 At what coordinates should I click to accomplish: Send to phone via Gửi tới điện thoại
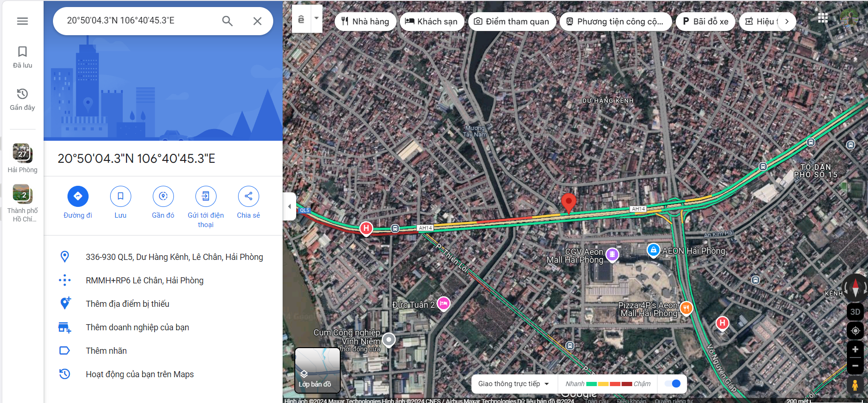pyautogui.click(x=206, y=196)
